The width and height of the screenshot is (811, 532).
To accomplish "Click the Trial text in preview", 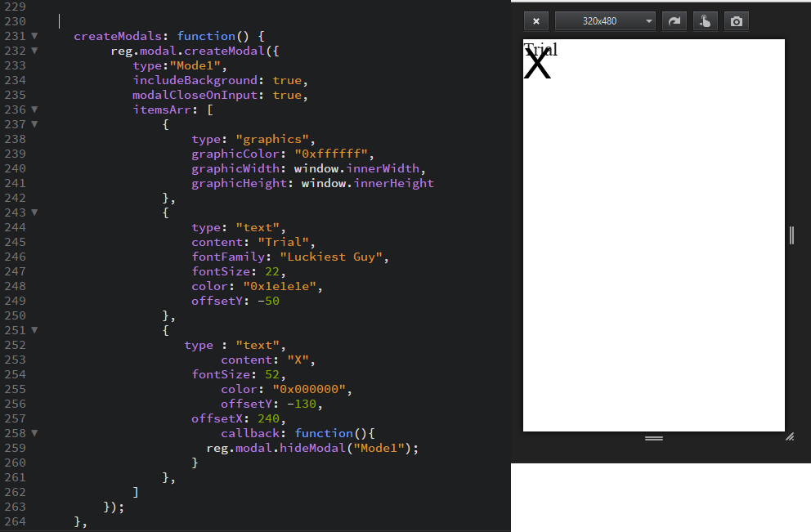I will (x=540, y=49).
